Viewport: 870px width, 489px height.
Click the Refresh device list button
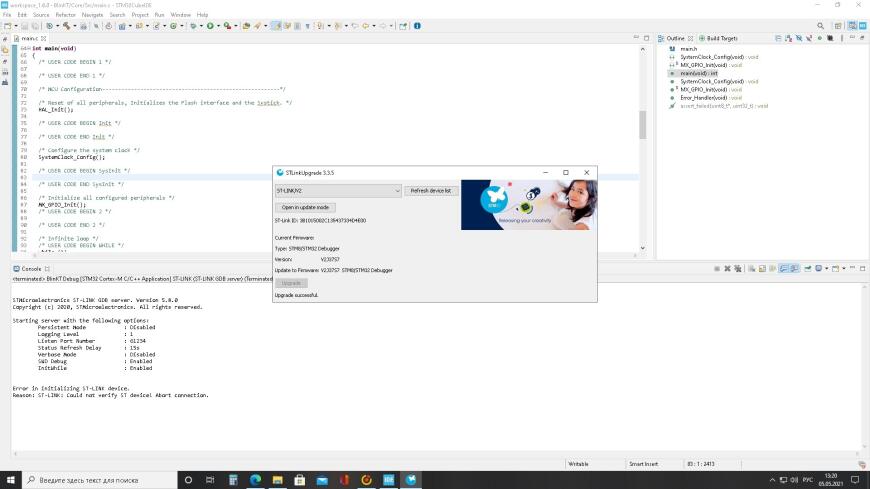[431, 190]
